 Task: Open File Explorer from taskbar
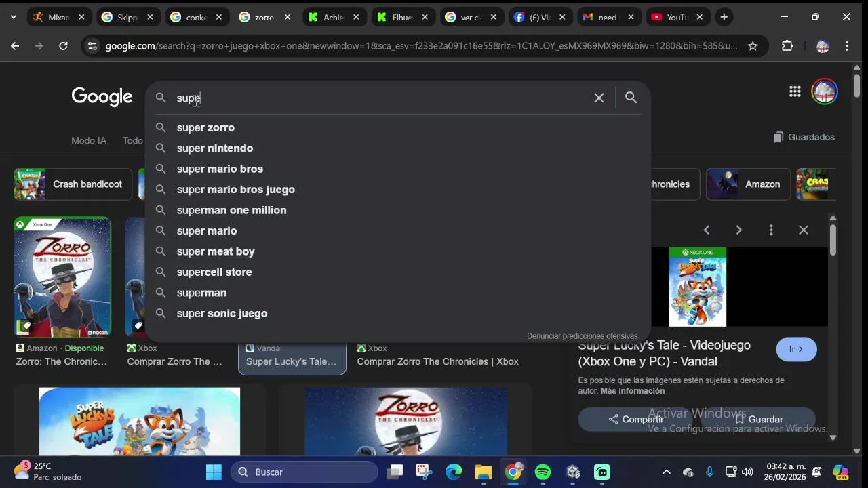(x=484, y=472)
